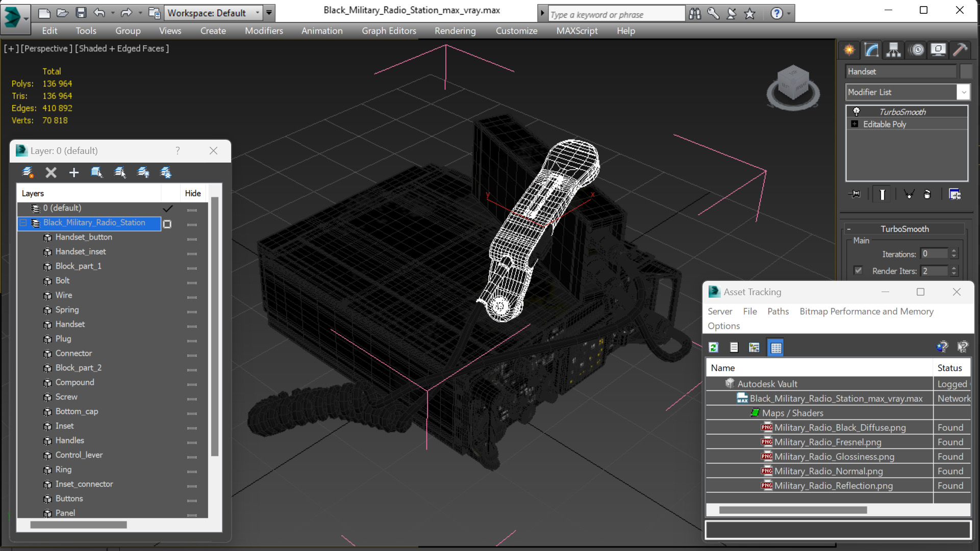The height and width of the screenshot is (551, 980).
Task: Toggle hide for the Wire object row
Action: click(x=192, y=297)
